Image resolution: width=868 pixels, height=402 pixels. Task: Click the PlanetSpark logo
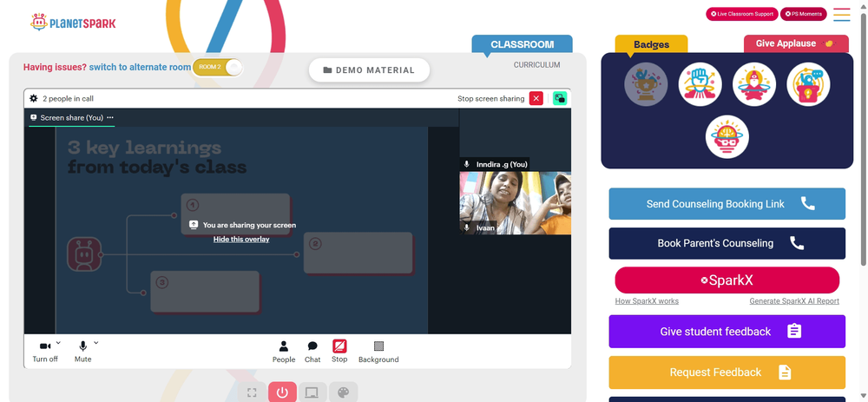point(73,23)
